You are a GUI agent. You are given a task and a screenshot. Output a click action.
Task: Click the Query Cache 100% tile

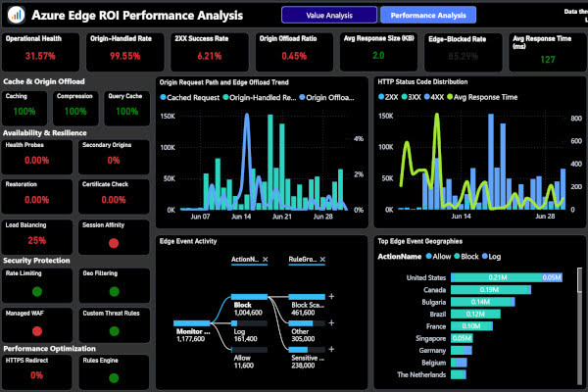point(126,108)
